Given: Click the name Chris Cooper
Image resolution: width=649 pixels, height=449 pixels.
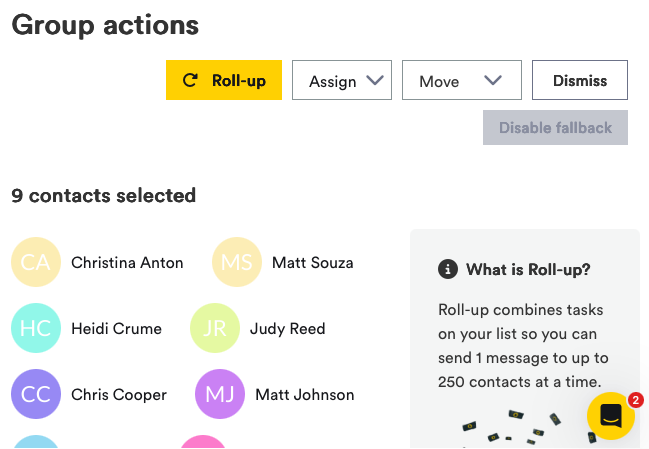Looking at the screenshot, I should pos(119,395).
